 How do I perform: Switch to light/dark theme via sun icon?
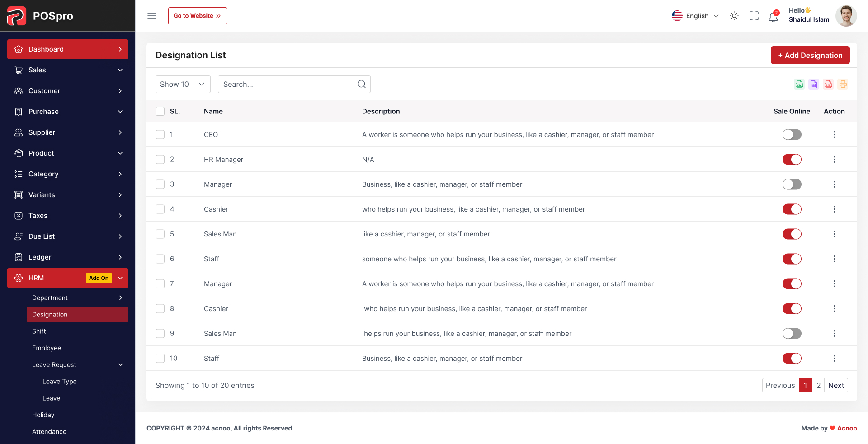coord(734,16)
